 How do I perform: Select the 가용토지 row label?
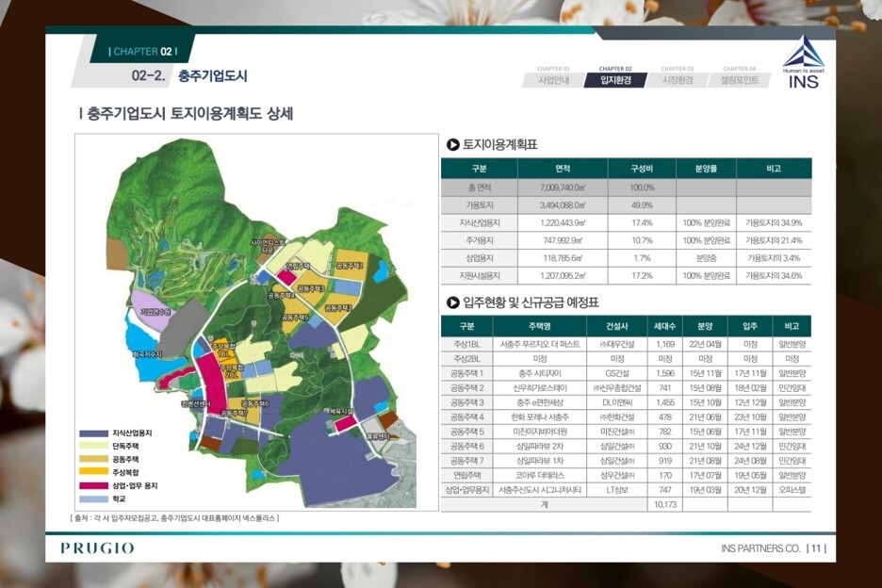pyautogui.click(x=480, y=205)
